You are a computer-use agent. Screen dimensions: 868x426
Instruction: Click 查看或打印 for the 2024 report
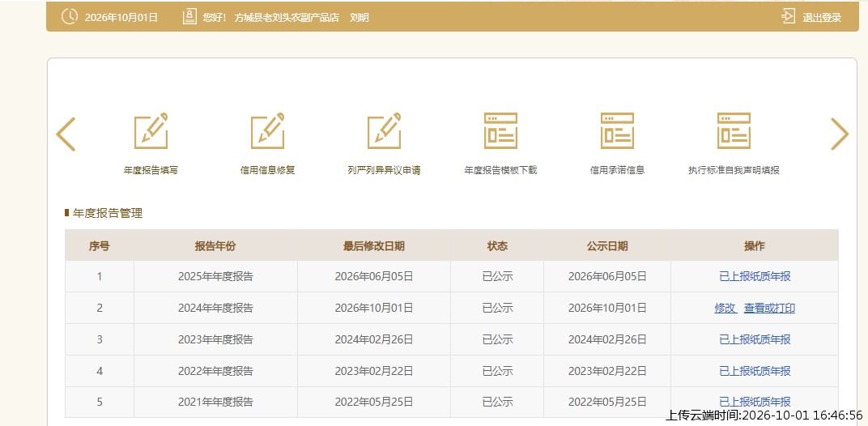(x=769, y=308)
